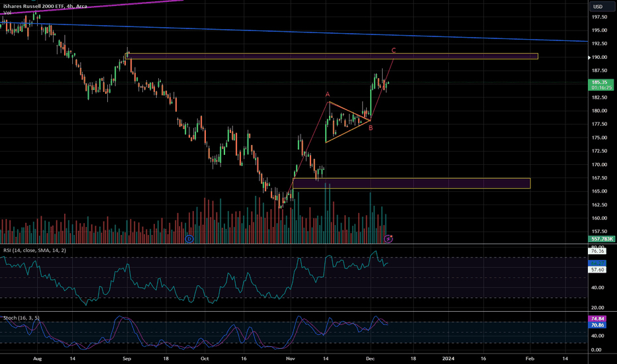Click the green volume value label 557.783K
The image size is (617, 364).
tap(602, 239)
